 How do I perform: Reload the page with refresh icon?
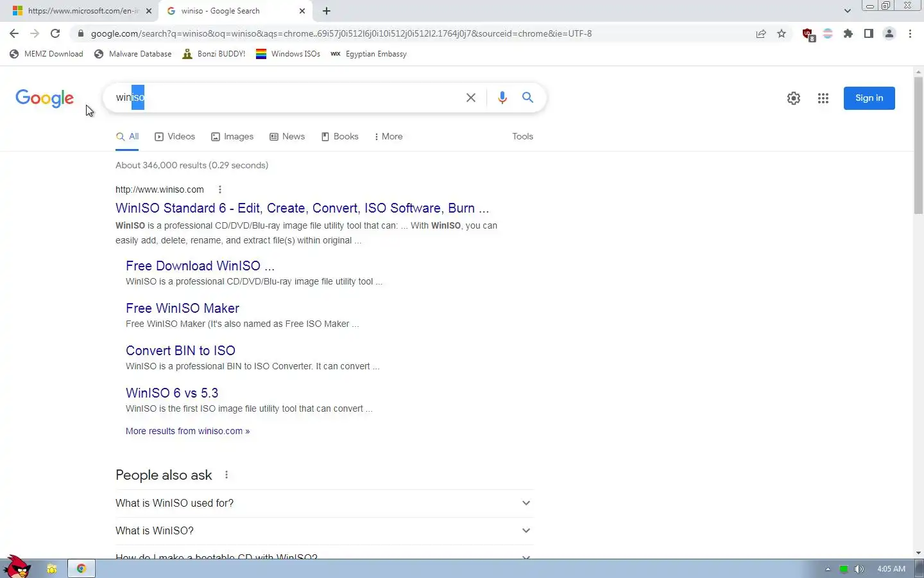(x=55, y=33)
